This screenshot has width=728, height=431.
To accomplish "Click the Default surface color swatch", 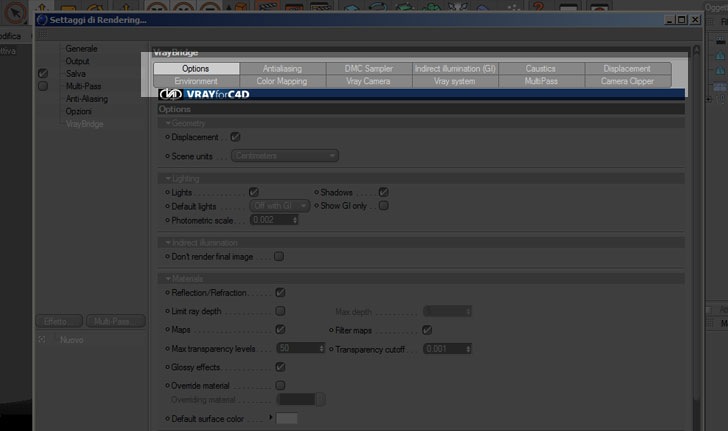I will point(286,418).
